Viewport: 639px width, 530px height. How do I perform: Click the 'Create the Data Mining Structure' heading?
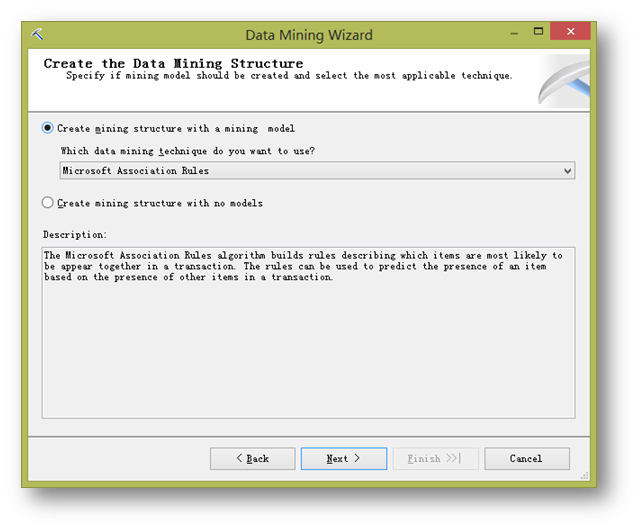point(173,64)
